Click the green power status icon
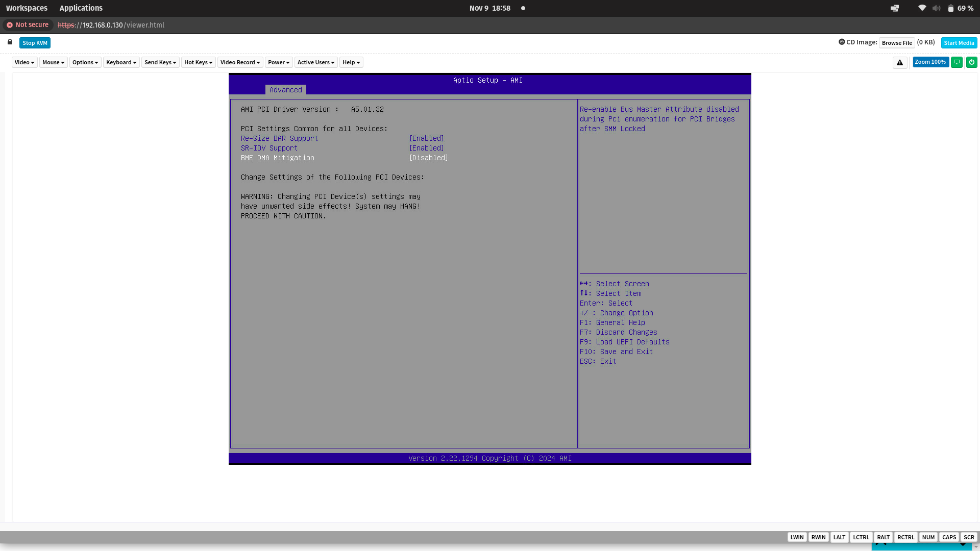 coord(972,62)
